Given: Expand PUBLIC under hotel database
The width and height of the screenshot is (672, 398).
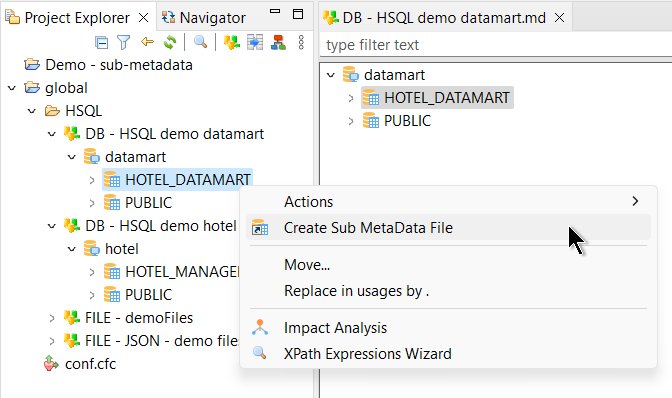Looking at the screenshot, I should (92, 295).
